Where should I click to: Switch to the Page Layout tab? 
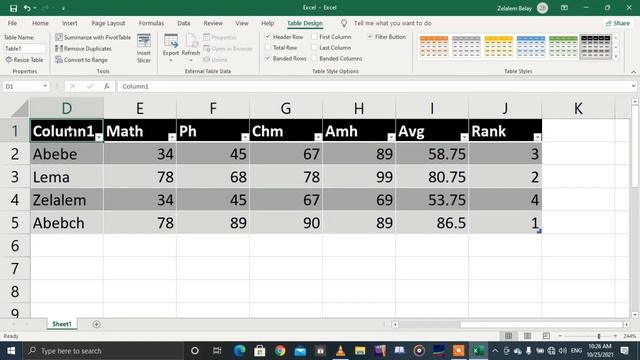[108, 23]
